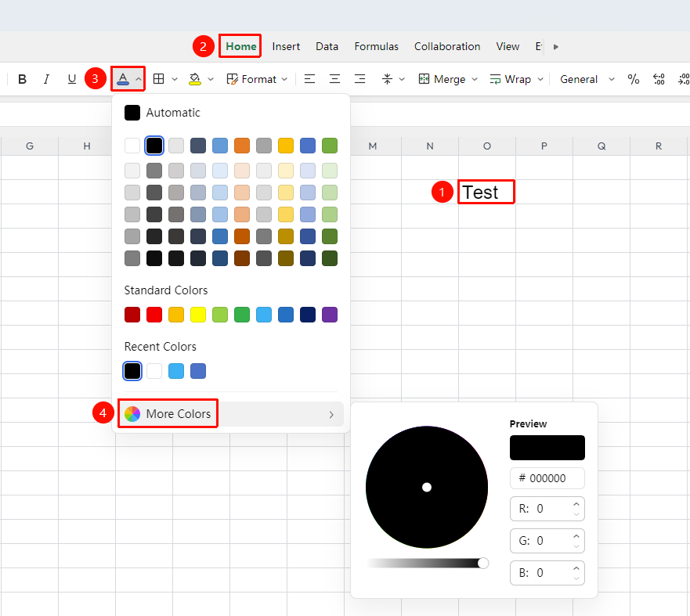
Task: Expand the vertical alignment dropdown arrow
Action: click(402, 79)
